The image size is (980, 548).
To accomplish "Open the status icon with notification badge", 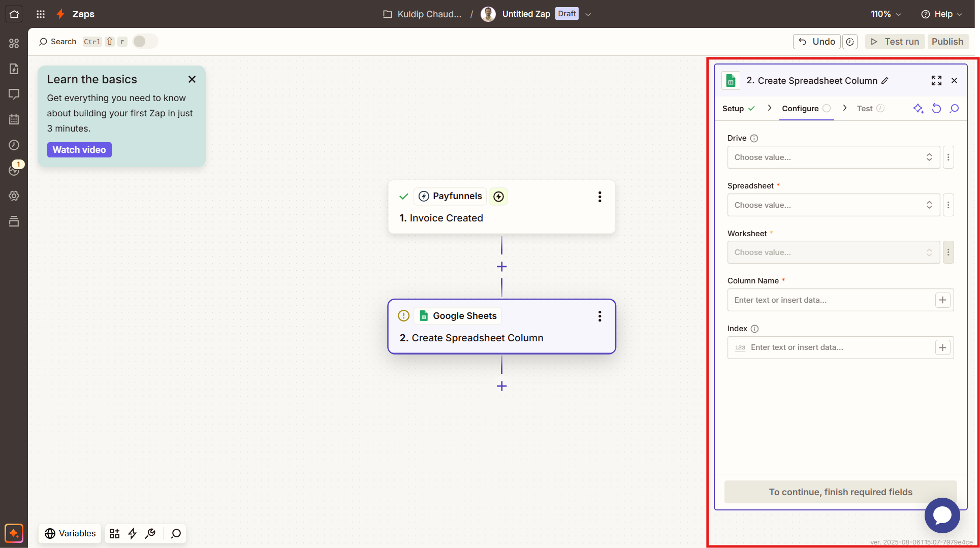I will pos(14,170).
